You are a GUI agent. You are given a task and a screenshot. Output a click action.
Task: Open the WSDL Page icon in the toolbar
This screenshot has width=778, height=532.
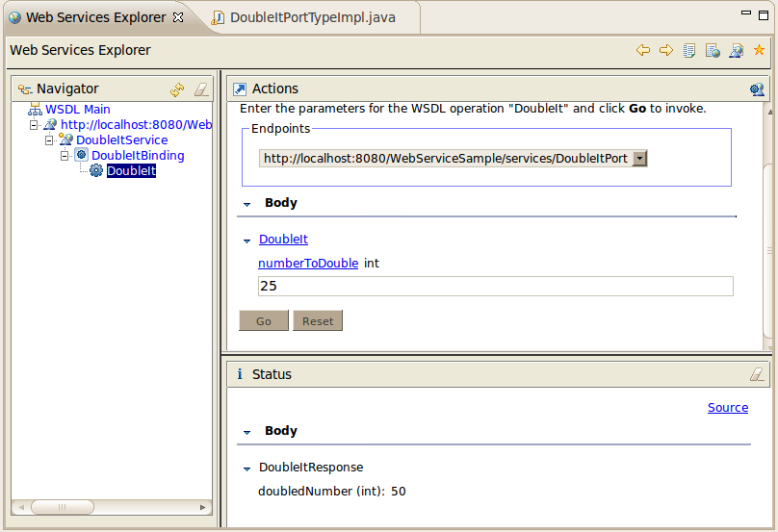736,50
